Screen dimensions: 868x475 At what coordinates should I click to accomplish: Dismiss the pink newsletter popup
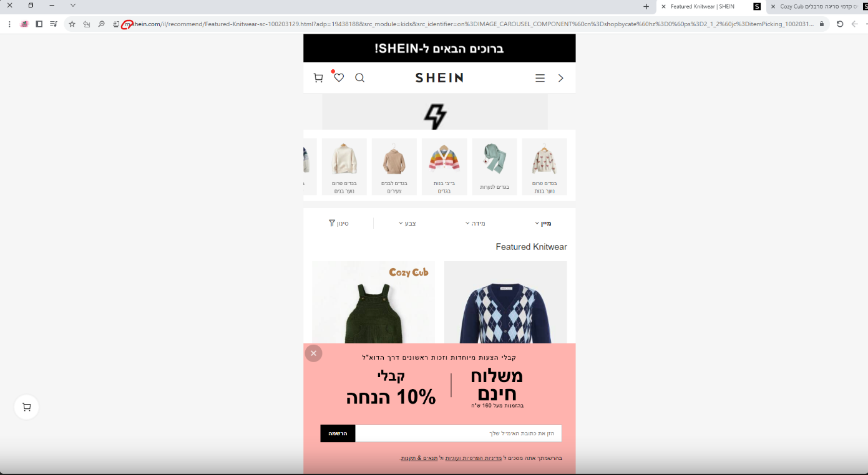pyautogui.click(x=313, y=353)
